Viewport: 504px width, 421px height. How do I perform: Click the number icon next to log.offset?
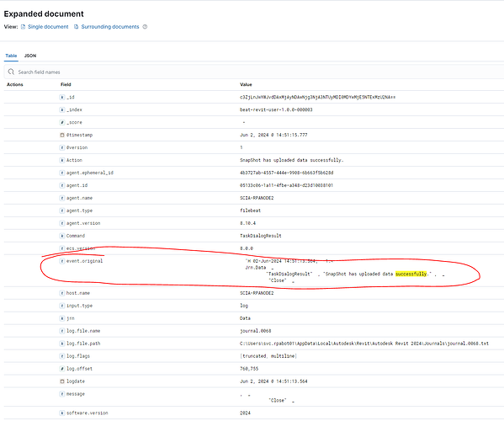tap(62, 369)
